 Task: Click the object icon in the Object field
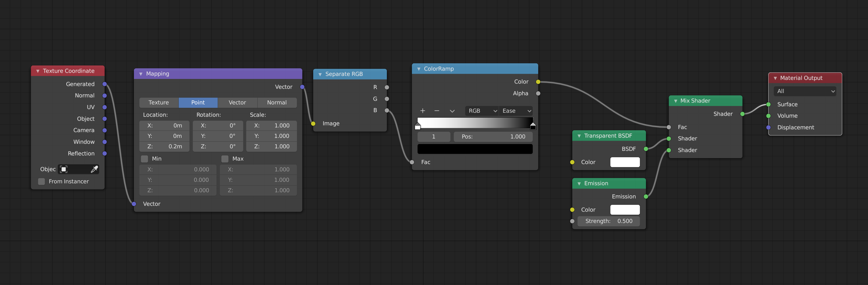pos(63,169)
